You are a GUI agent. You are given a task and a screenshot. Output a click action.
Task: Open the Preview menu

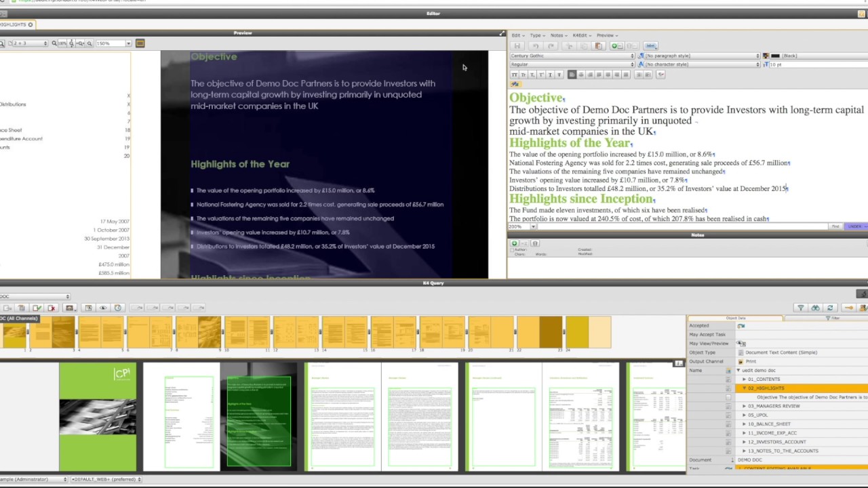coord(606,35)
